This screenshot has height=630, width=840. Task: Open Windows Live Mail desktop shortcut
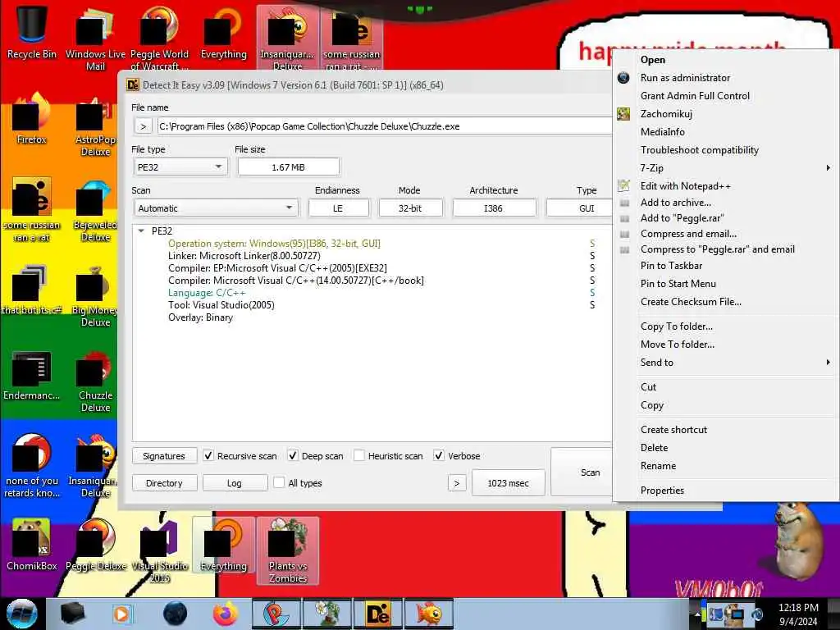(95, 39)
